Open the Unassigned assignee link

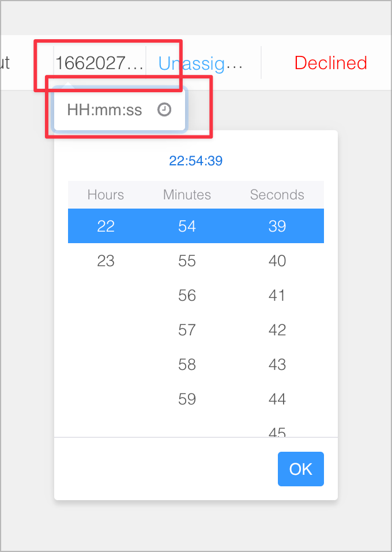click(201, 63)
